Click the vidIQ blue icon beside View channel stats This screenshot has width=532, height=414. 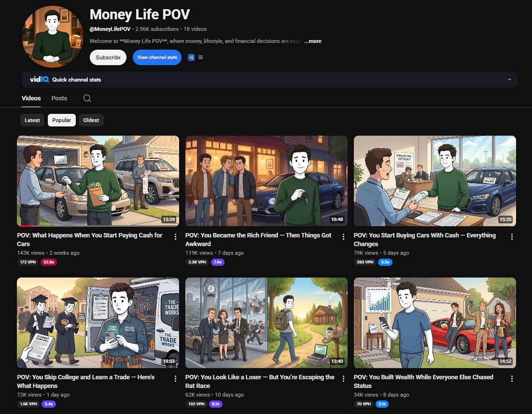point(191,57)
